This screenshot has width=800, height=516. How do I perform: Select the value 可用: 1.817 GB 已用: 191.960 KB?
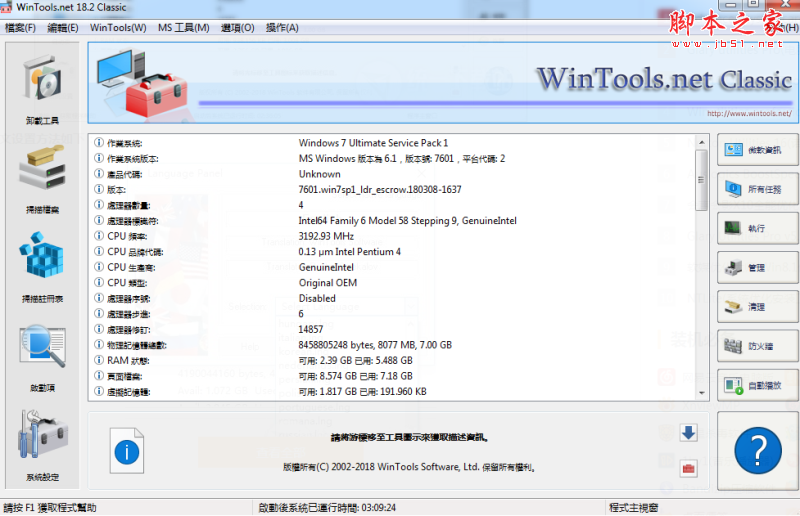[363, 391]
